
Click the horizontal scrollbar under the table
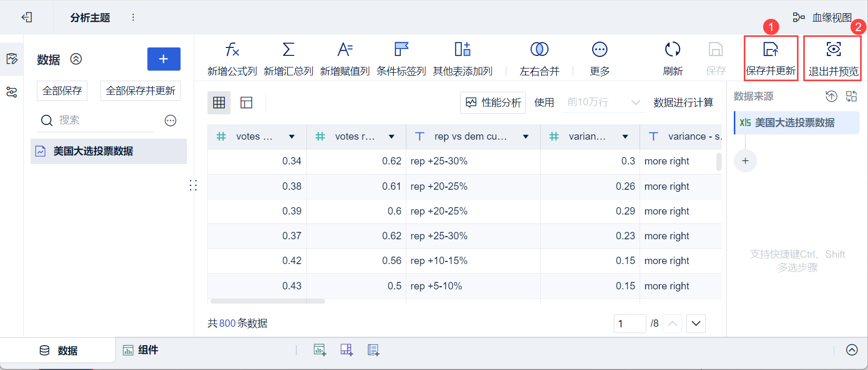click(x=267, y=301)
